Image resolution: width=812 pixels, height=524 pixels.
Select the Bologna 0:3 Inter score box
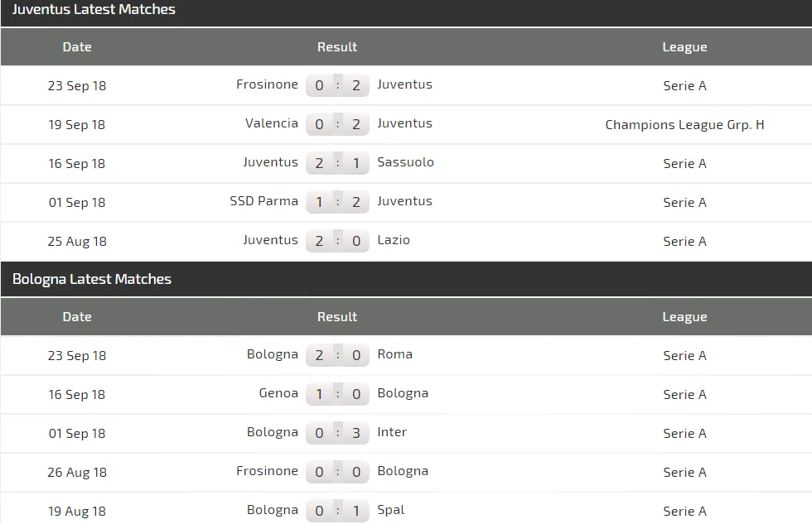click(338, 432)
